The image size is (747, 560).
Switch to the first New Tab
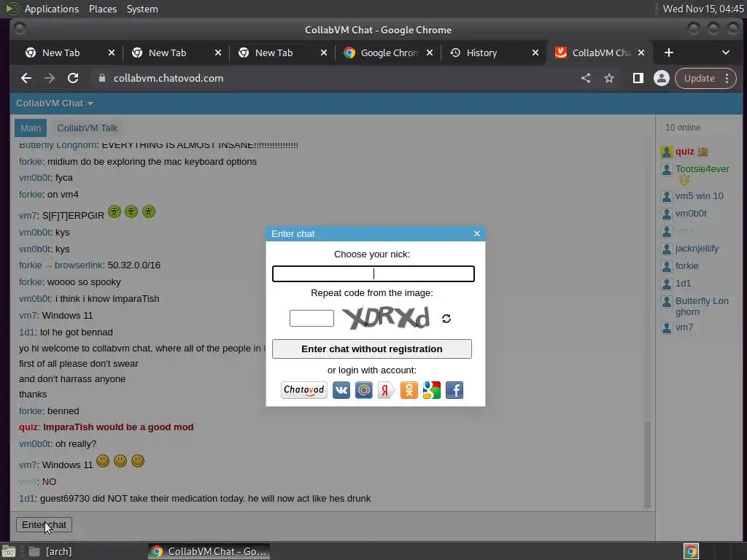coord(61,52)
